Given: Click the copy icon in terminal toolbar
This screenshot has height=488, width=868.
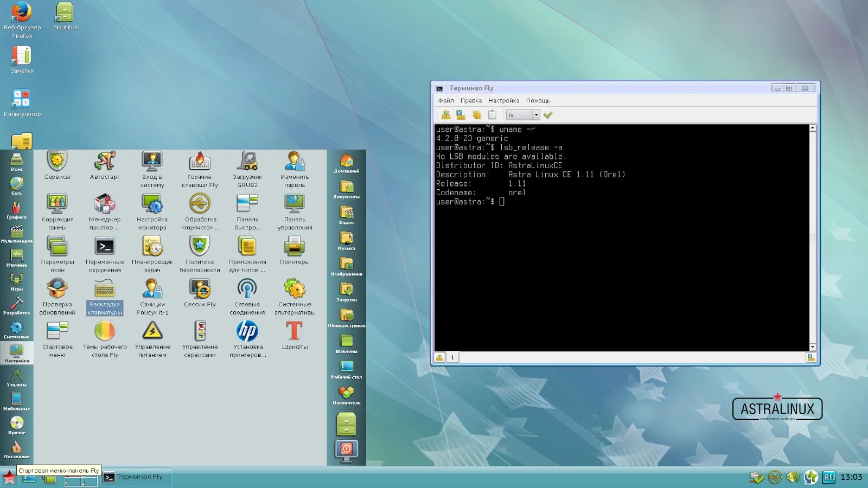Looking at the screenshot, I should click(x=477, y=115).
